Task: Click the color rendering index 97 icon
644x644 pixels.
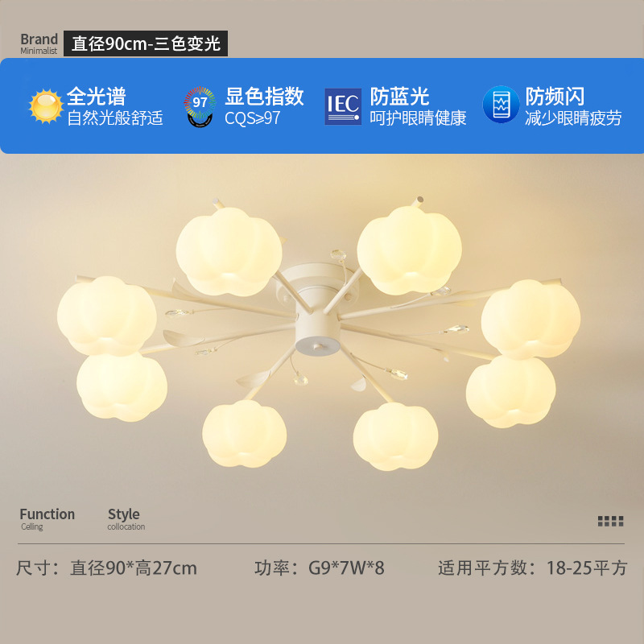Action: 200,107
